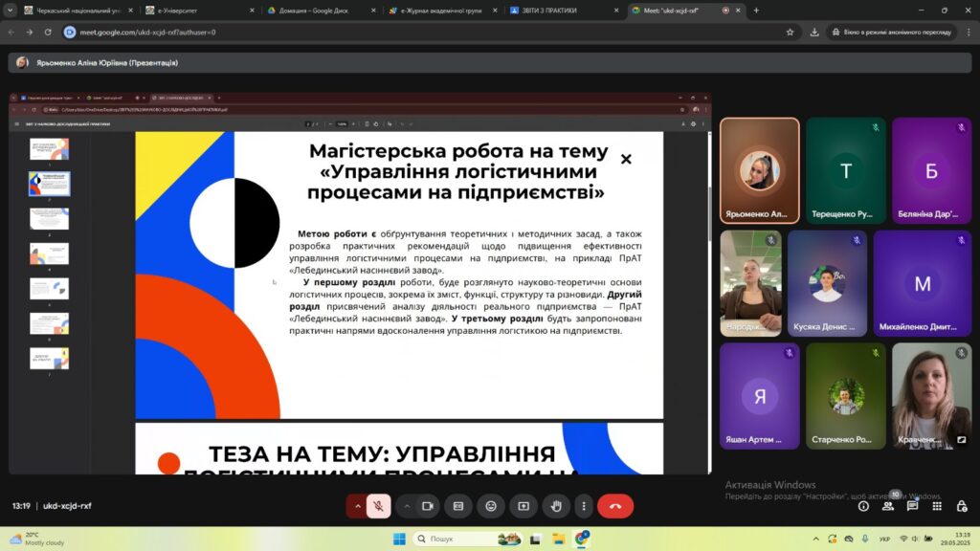Open the chat with everyone panel
The image size is (980, 551).
click(913, 506)
